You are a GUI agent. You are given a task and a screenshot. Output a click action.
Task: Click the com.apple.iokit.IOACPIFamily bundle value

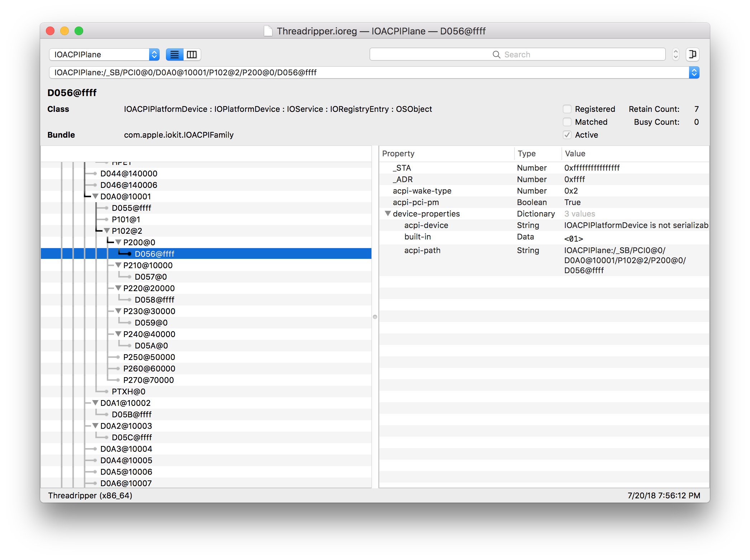[179, 135]
